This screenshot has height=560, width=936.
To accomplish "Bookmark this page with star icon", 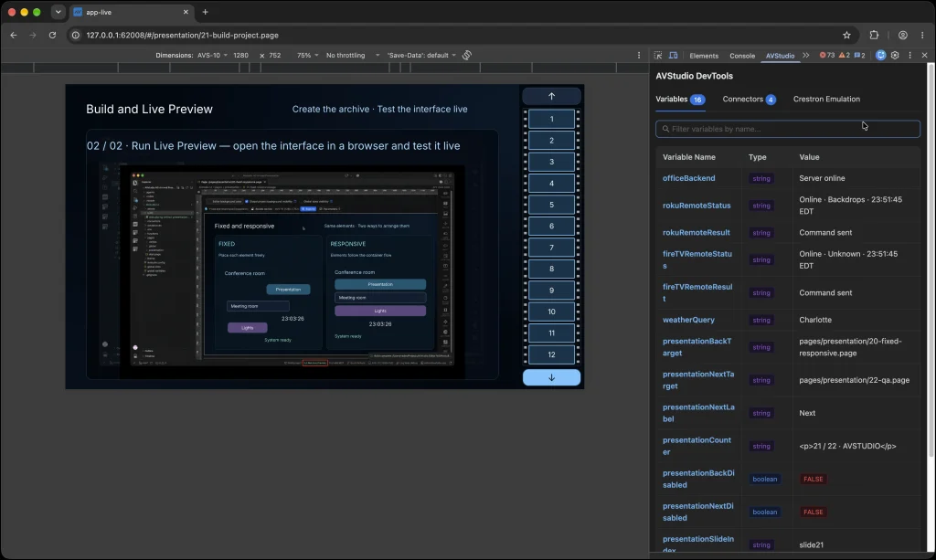I will coord(846,36).
